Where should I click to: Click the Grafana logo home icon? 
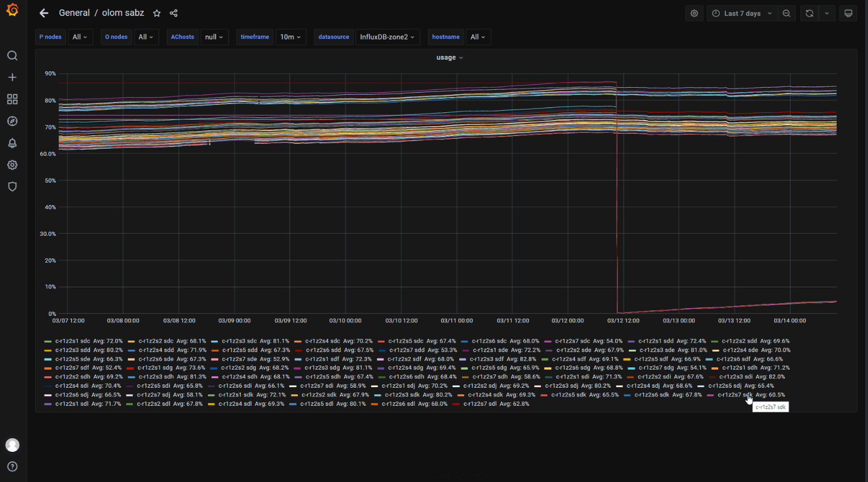pyautogui.click(x=12, y=10)
